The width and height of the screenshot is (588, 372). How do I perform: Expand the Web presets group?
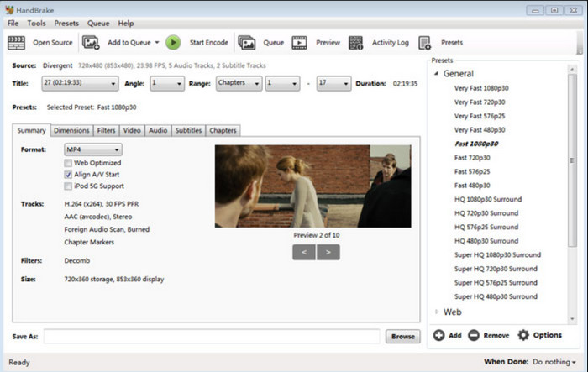(x=437, y=312)
